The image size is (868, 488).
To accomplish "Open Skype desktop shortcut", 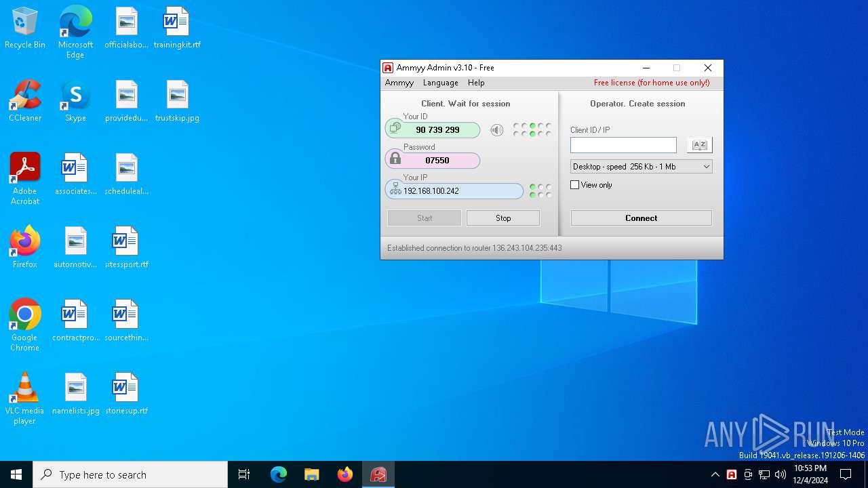I will (75, 102).
